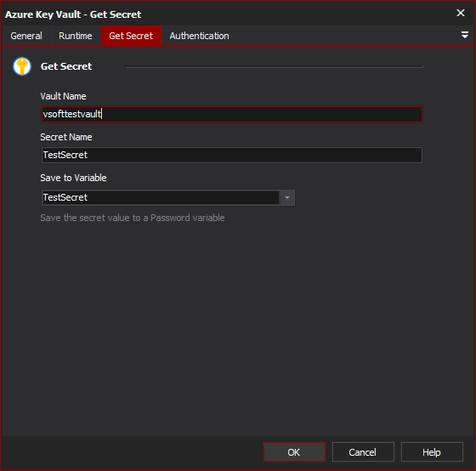Open Help for this action
The image size is (476, 471).
[432, 452]
